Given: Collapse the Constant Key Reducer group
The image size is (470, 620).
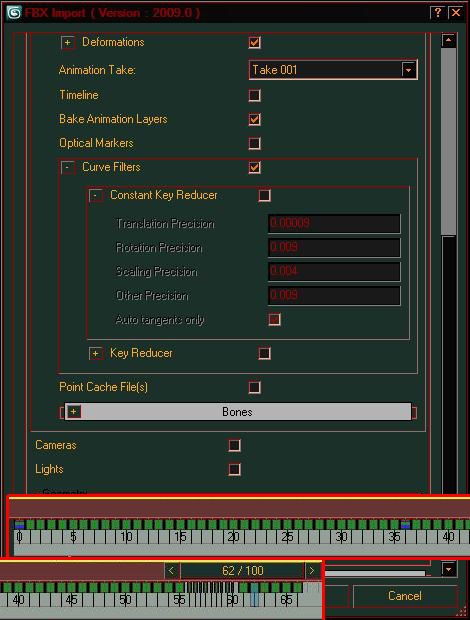Looking at the screenshot, I should 96,195.
